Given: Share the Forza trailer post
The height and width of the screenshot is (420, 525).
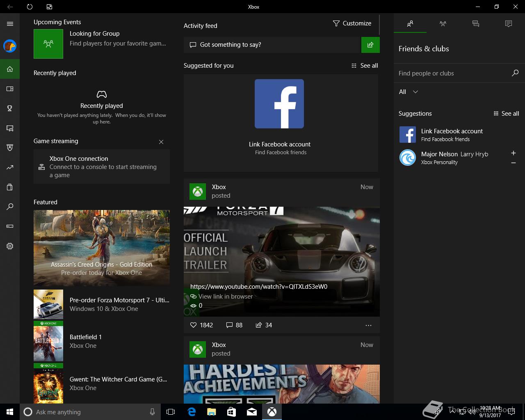Looking at the screenshot, I should click(x=264, y=325).
